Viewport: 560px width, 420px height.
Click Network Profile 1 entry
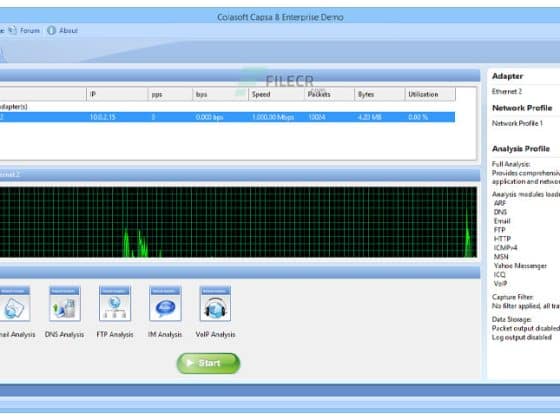click(x=517, y=123)
